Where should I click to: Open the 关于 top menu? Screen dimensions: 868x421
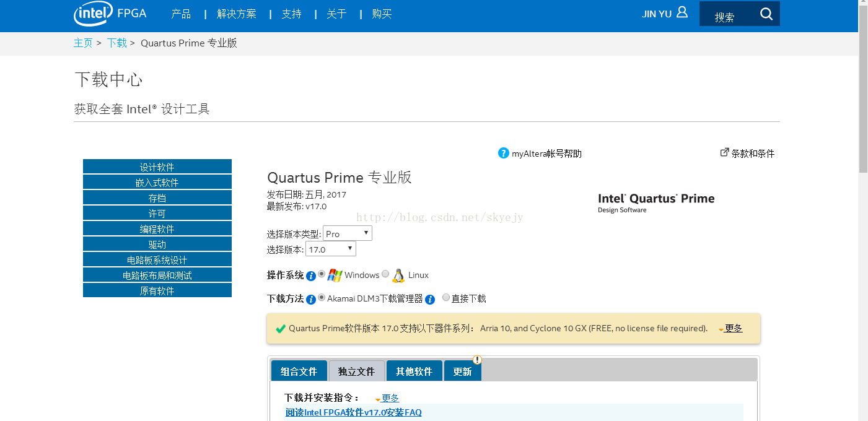point(336,14)
